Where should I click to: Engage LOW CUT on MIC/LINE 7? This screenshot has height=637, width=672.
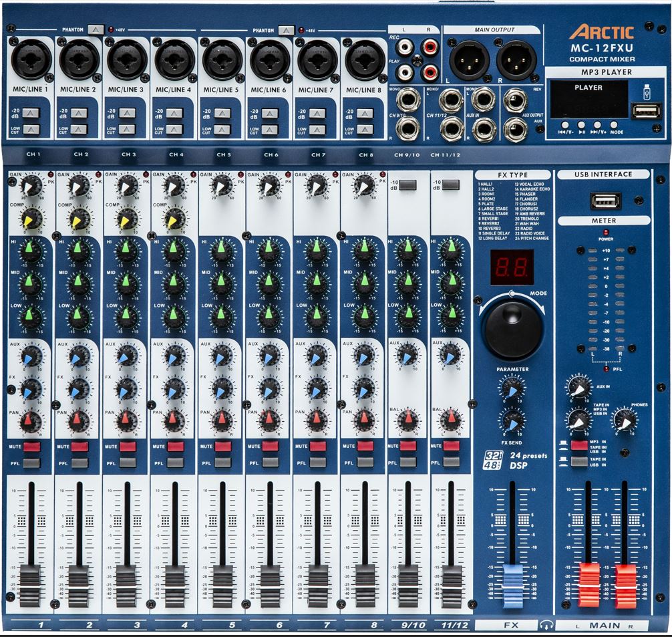tap(317, 130)
